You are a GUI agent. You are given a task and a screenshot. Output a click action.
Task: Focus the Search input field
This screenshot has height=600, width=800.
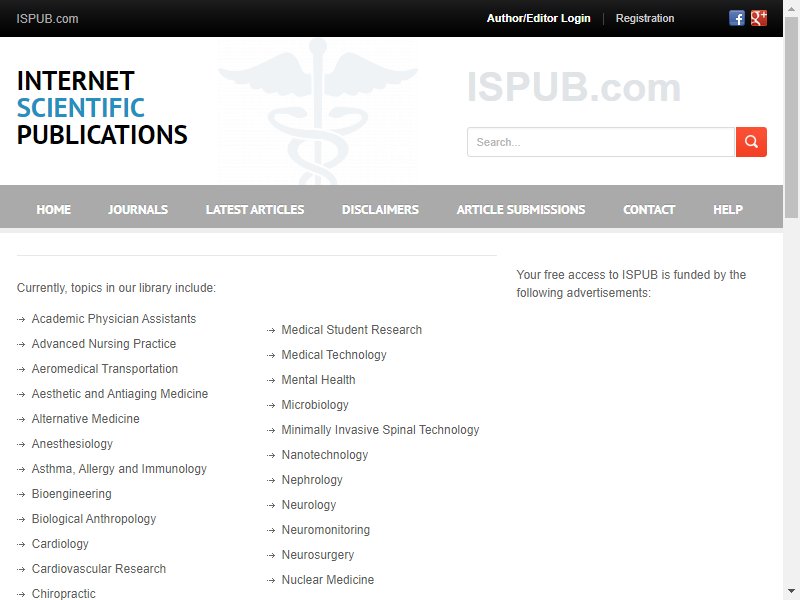601,142
